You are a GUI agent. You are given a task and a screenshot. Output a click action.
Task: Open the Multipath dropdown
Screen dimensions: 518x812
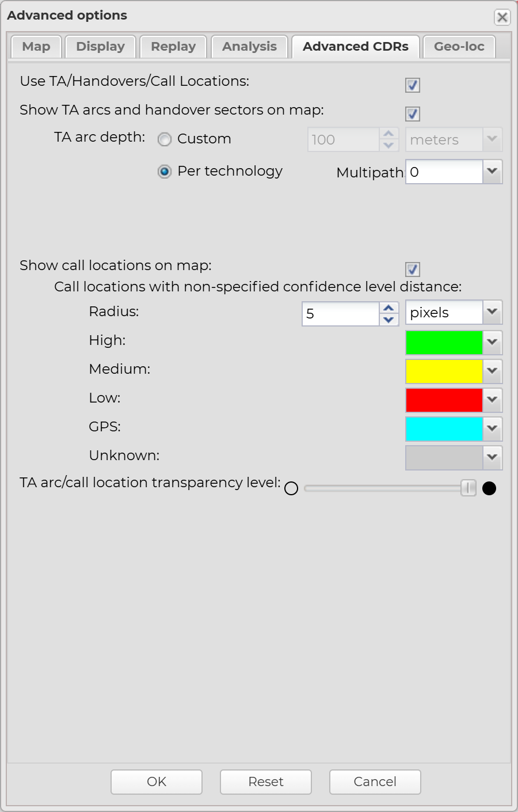tap(492, 172)
